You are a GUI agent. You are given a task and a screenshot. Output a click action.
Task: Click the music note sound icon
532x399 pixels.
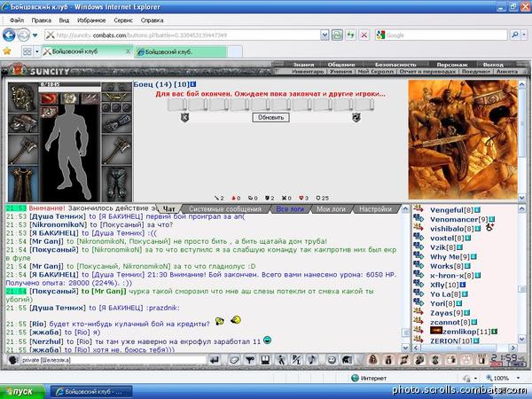pyautogui.click(x=312, y=360)
